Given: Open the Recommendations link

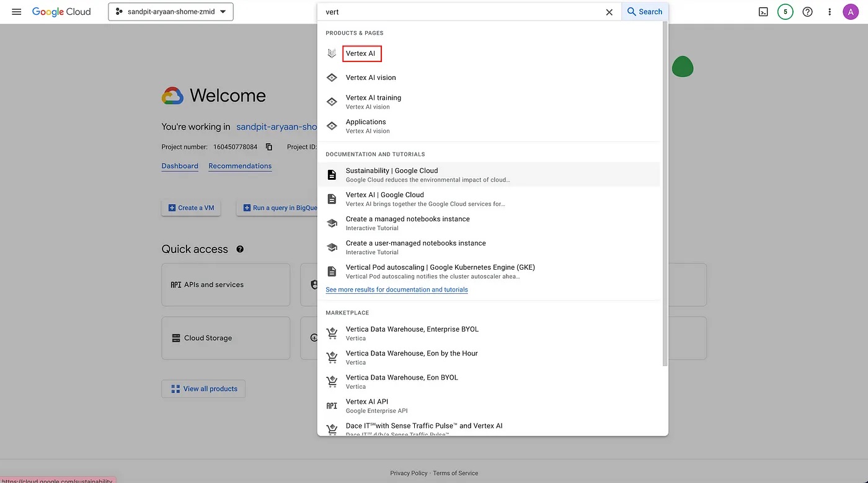Looking at the screenshot, I should 240,166.
